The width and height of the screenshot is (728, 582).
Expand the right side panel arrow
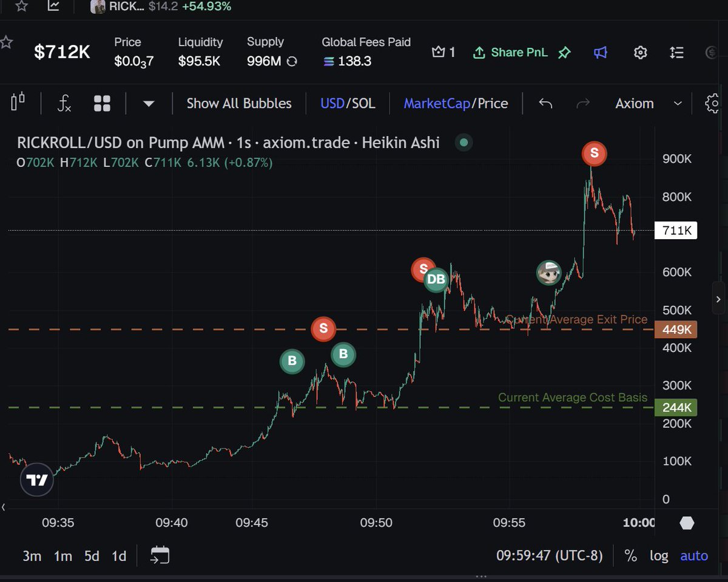tap(719, 299)
